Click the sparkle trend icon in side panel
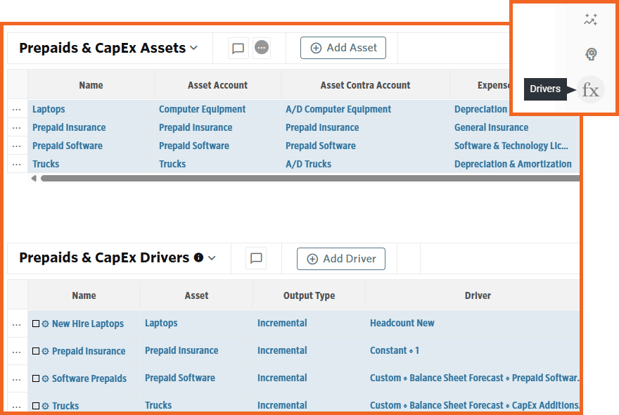Viewport: 619px width, 415px height. tap(591, 19)
